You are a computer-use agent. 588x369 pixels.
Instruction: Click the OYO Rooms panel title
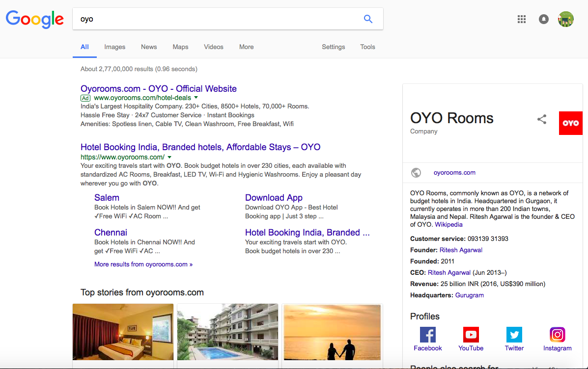(x=451, y=118)
